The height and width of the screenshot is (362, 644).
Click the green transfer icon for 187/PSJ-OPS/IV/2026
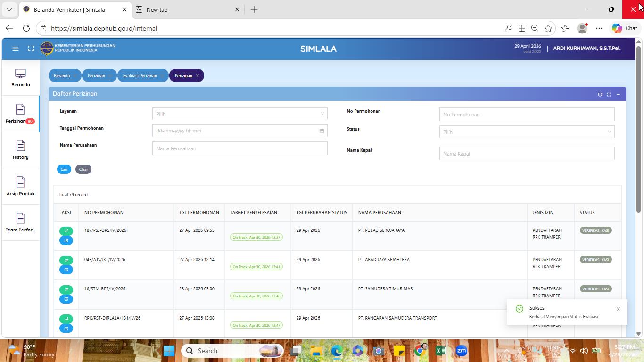pyautogui.click(x=66, y=231)
